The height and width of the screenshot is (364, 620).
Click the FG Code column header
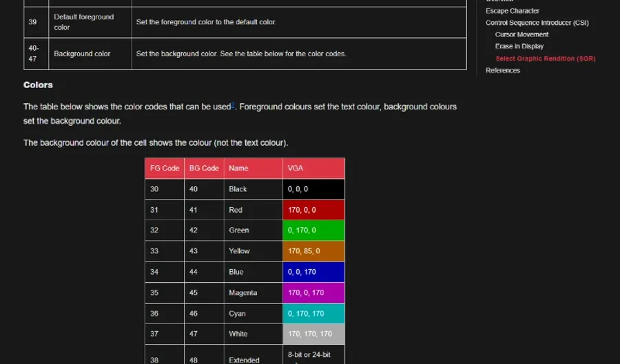tap(165, 168)
